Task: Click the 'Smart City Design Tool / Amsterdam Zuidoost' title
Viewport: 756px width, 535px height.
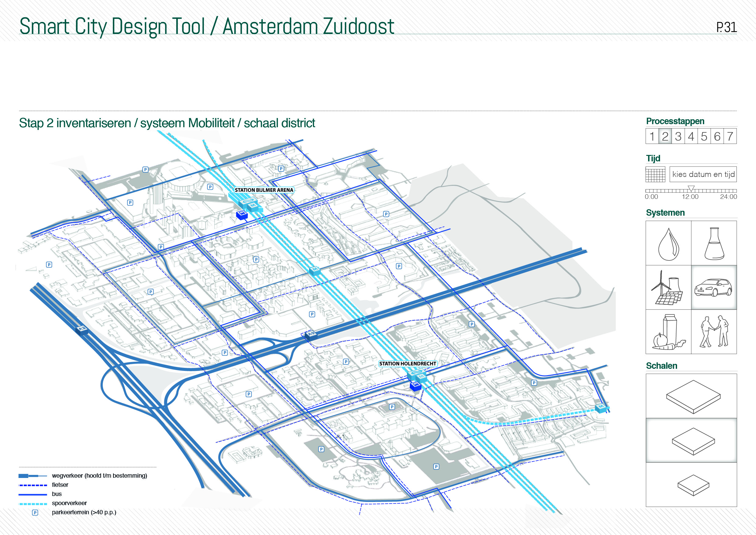Action: coord(207,26)
